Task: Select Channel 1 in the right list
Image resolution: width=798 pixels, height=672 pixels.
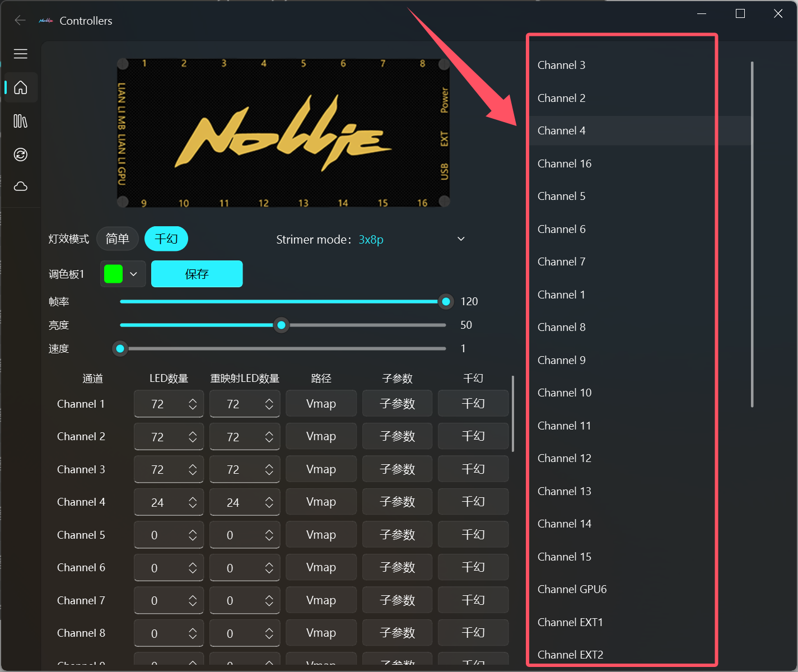Action: [640, 295]
